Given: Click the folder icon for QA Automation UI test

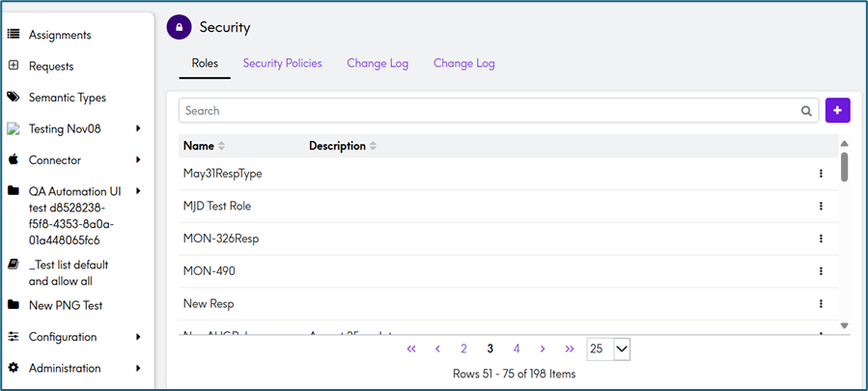Looking at the screenshot, I should [x=14, y=191].
